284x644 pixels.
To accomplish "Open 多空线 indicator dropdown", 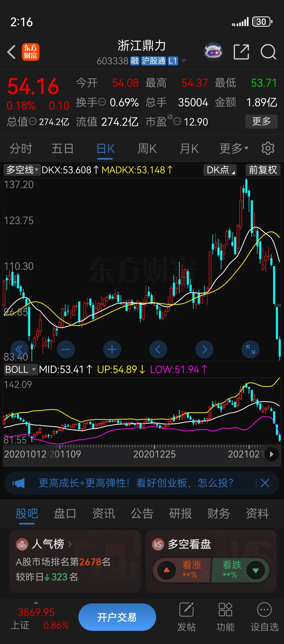I will click(x=22, y=170).
